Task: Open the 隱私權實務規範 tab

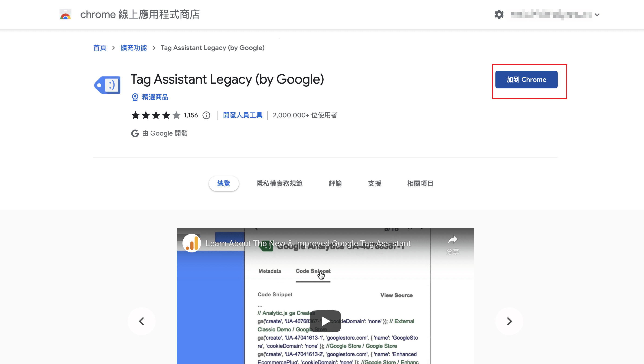Action: (279, 183)
